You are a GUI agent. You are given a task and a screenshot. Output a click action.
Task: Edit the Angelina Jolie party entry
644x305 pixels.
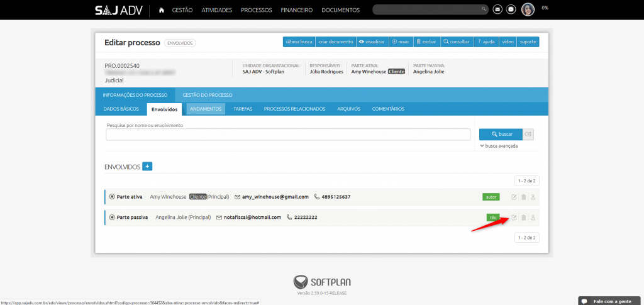514,218
